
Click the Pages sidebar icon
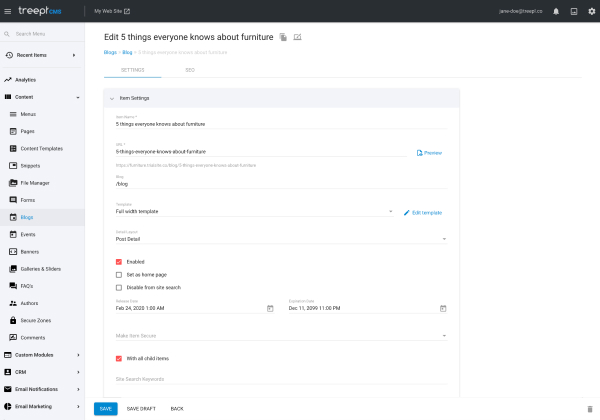[x=13, y=131]
